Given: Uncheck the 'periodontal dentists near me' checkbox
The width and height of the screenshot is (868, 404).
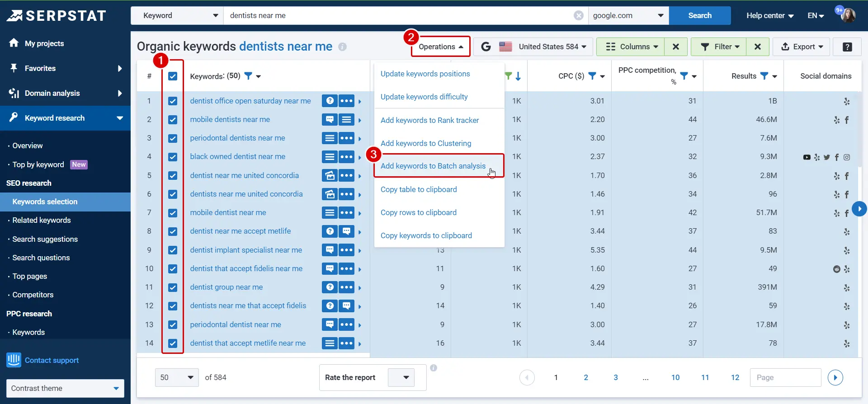Looking at the screenshot, I should [x=173, y=138].
